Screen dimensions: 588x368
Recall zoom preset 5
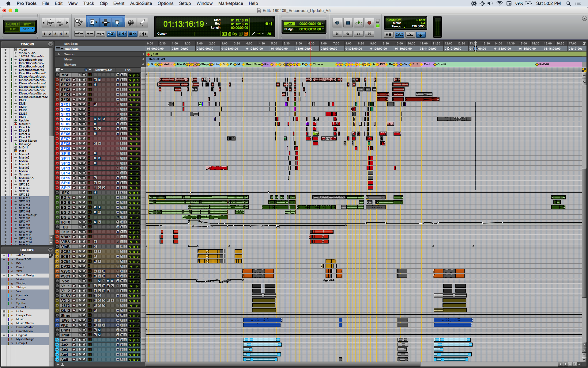point(66,34)
